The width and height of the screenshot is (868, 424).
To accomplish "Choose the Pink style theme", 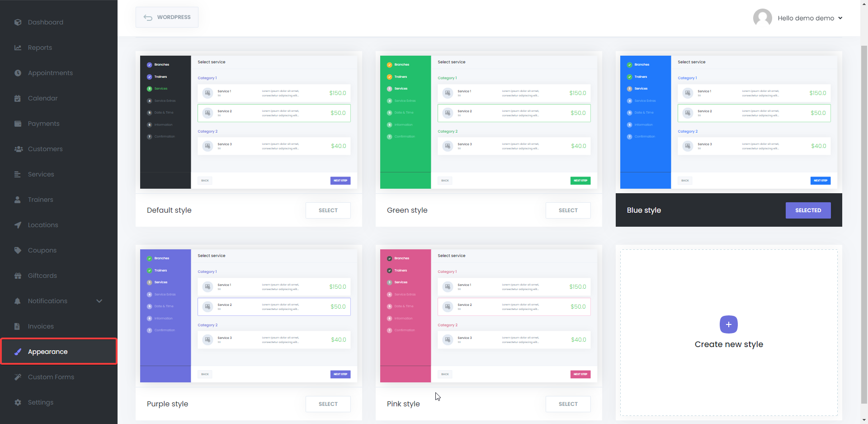I will click(568, 404).
